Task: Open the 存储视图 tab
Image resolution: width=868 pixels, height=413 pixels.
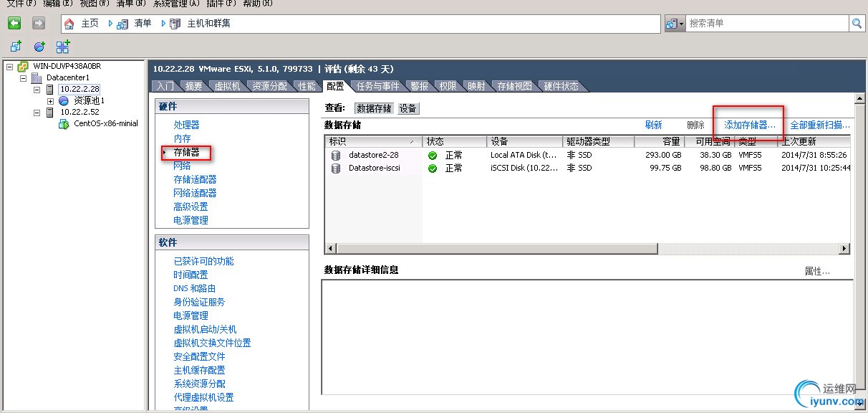Action: pyautogui.click(x=514, y=86)
